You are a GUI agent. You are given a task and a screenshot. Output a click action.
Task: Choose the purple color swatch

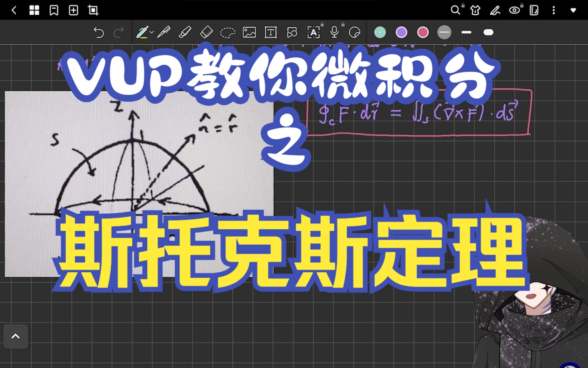click(402, 32)
